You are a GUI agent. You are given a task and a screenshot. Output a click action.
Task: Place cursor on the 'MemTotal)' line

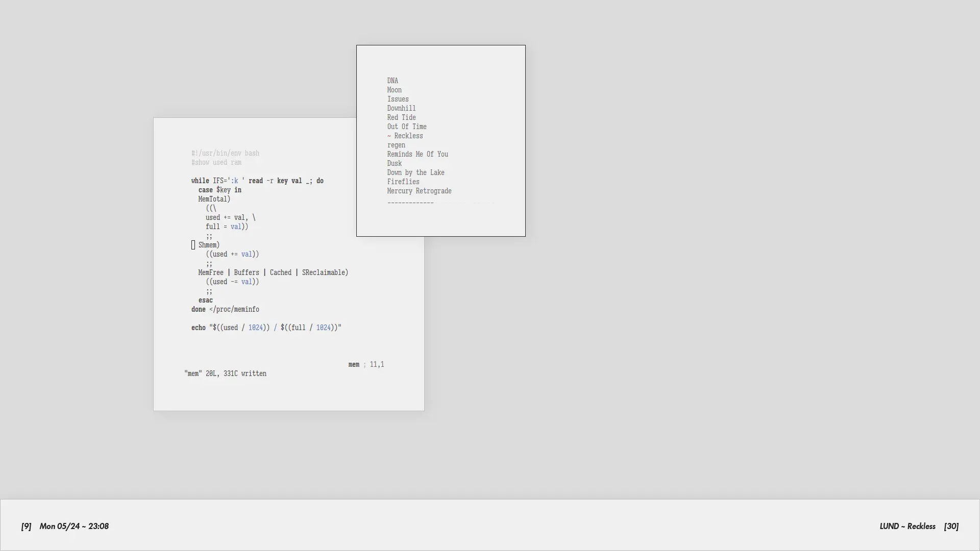214,199
